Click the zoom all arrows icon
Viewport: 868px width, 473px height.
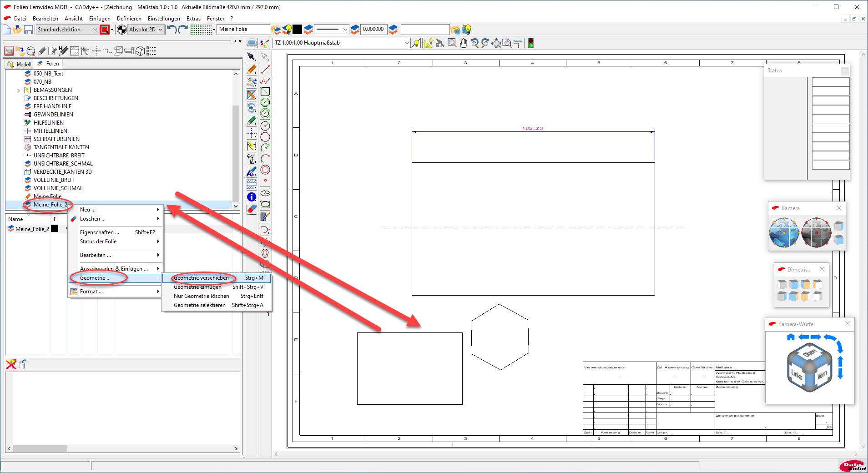click(x=496, y=43)
